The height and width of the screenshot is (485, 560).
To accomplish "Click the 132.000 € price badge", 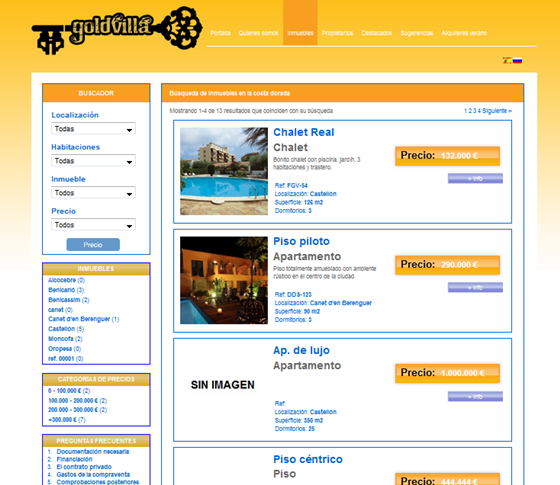I will (447, 156).
